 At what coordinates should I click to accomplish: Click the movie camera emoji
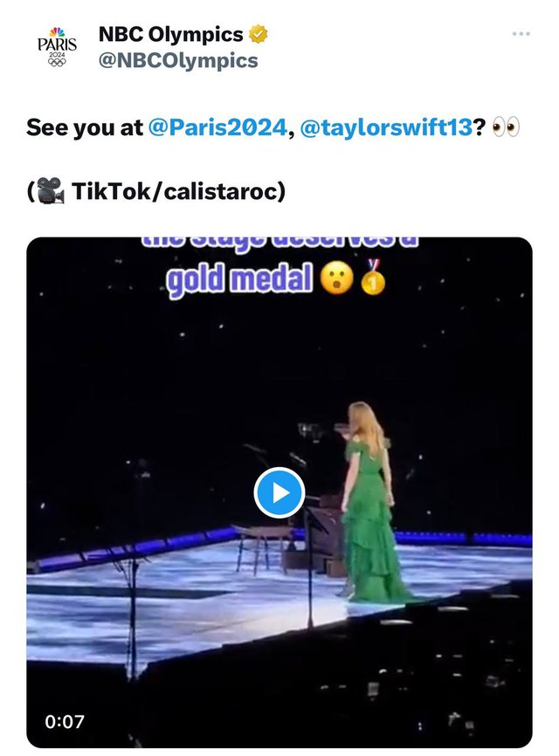tap(50, 190)
